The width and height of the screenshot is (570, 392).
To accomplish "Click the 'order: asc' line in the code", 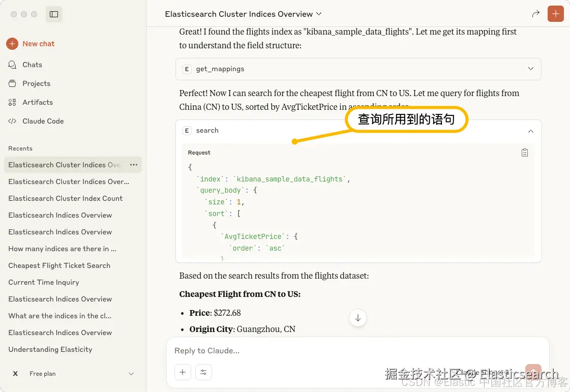I will point(257,248).
